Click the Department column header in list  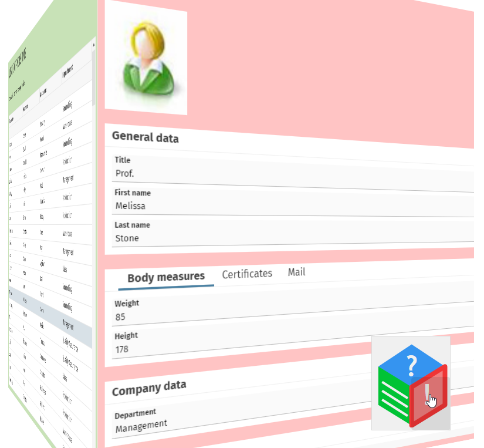point(67,73)
